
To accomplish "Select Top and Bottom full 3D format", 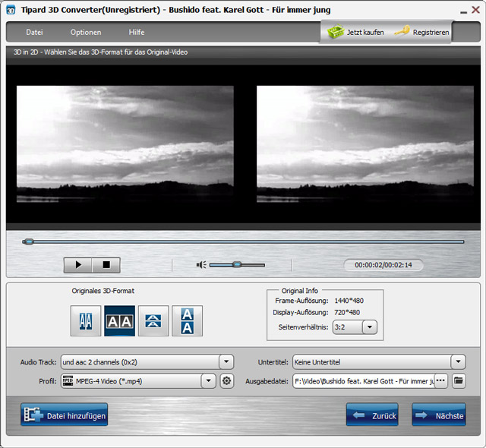I will [x=188, y=321].
